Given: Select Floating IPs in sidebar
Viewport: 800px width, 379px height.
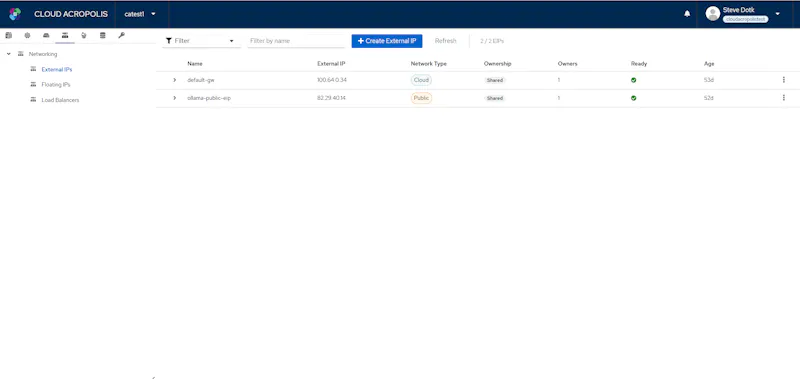Looking at the screenshot, I should (56, 85).
